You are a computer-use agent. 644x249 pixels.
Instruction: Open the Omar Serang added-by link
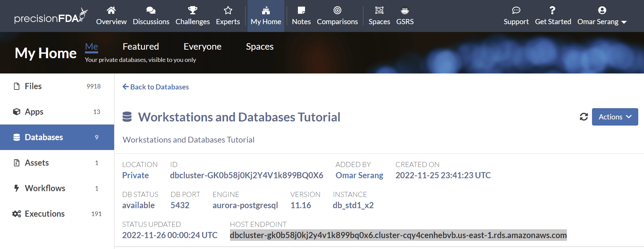click(x=359, y=176)
